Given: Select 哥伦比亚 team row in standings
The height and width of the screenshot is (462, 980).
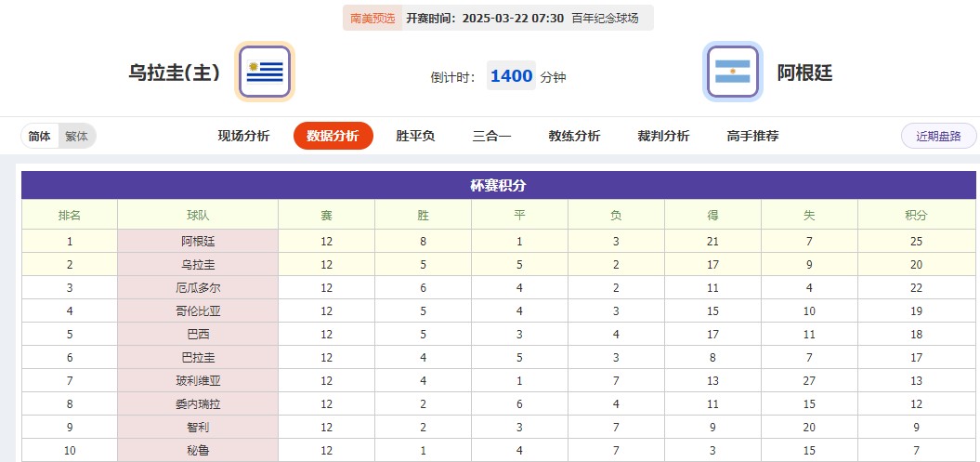Looking at the screenshot, I should click(x=198, y=311).
